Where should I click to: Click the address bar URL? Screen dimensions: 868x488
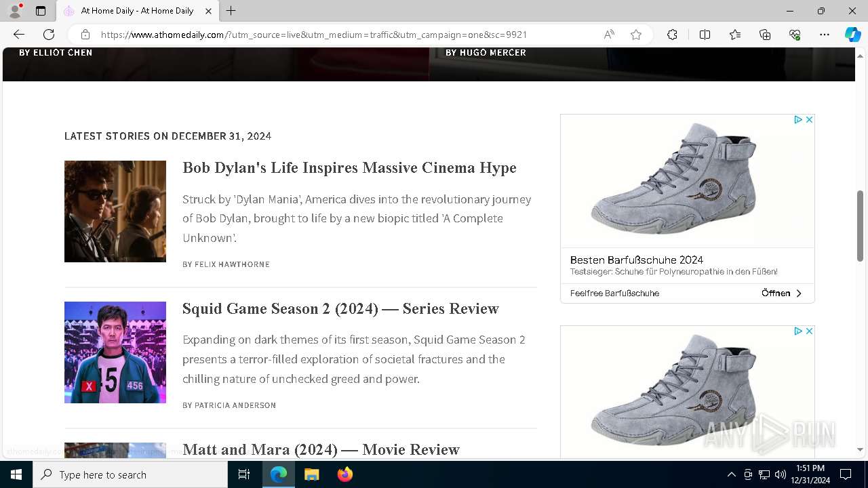click(314, 35)
